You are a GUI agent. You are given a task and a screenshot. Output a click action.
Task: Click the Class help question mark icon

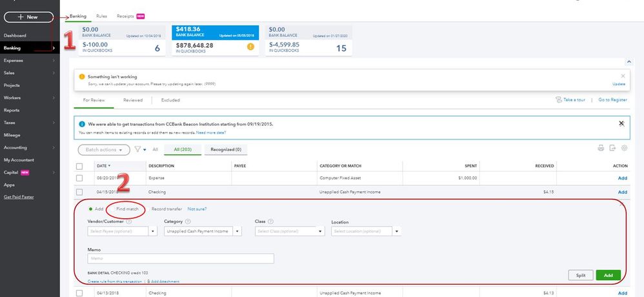[x=271, y=221]
